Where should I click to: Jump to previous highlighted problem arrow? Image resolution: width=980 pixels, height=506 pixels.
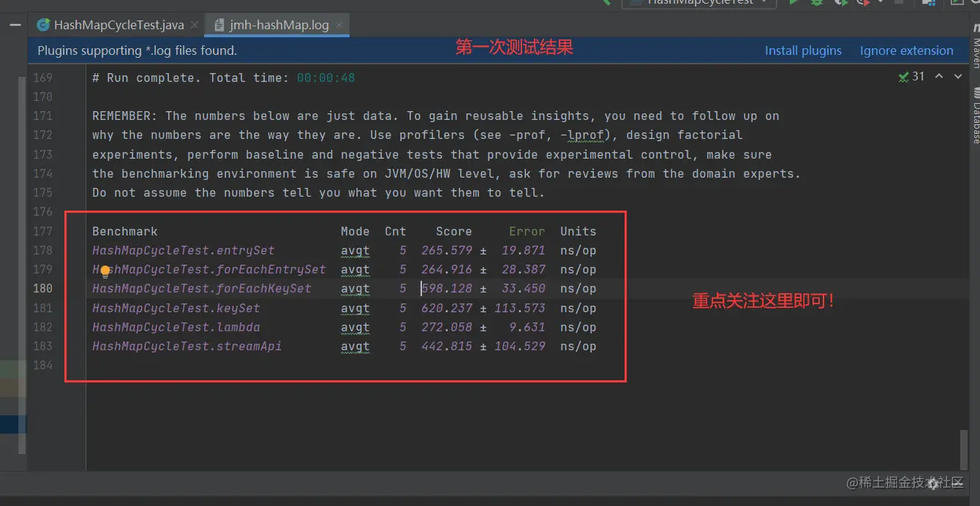point(939,76)
